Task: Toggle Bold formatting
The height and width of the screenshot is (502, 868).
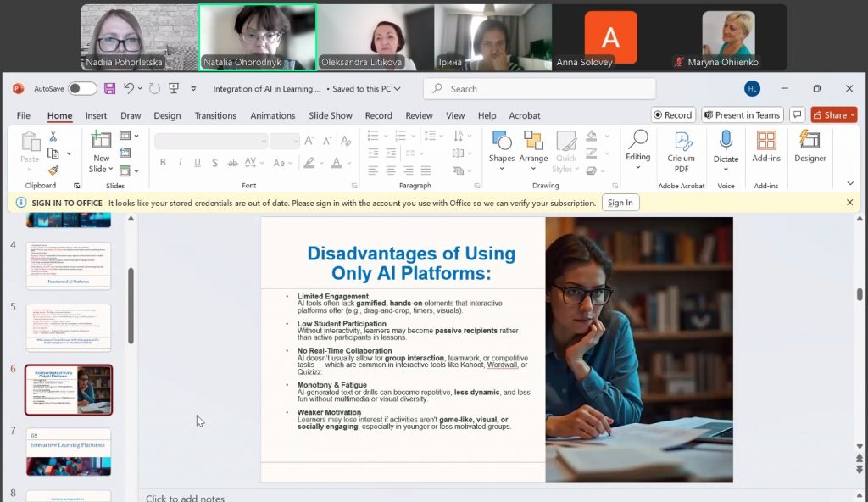Action: [163, 162]
